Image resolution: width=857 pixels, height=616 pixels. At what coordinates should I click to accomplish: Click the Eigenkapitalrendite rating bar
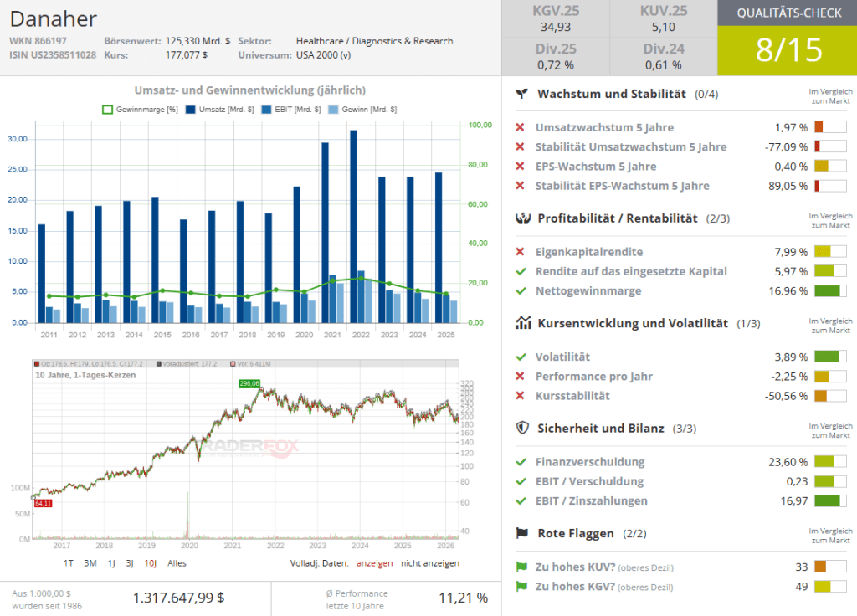coord(829,252)
